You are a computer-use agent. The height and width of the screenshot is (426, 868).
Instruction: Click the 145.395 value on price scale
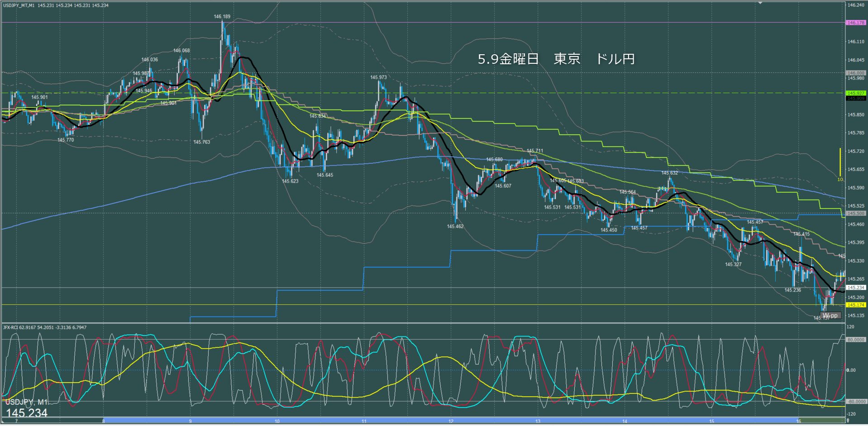[x=856, y=243]
